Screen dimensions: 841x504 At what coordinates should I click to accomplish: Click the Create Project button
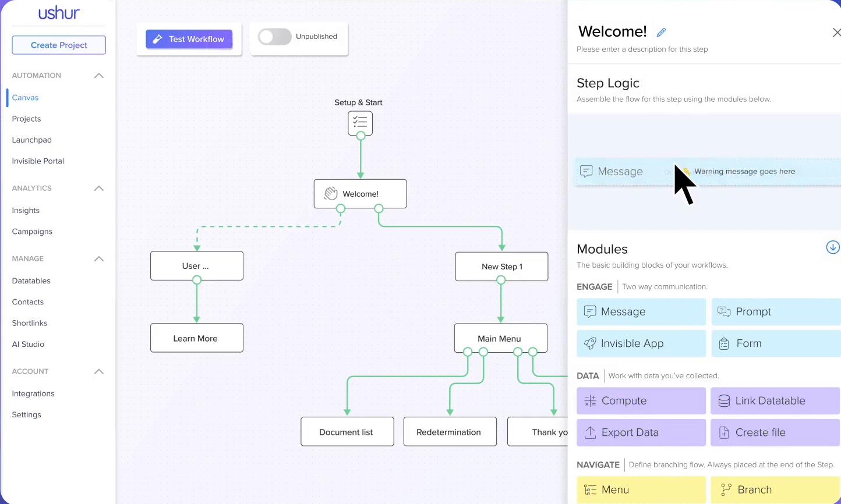point(59,45)
